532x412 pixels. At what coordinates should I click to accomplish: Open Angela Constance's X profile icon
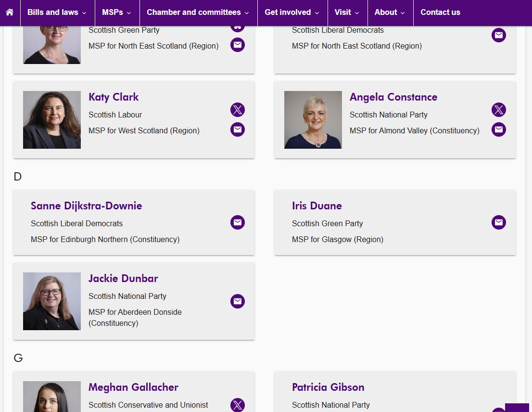click(499, 110)
